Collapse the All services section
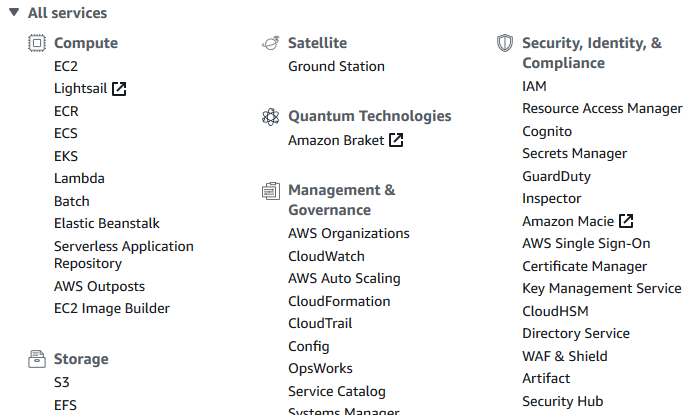The height and width of the screenshot is (415, 685). 14,12
